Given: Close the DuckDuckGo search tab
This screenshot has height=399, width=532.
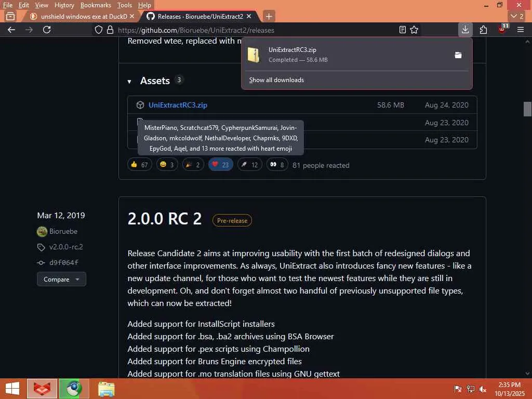Looking at the screenshot, I should pyautogui.click(x=132, y=16).
